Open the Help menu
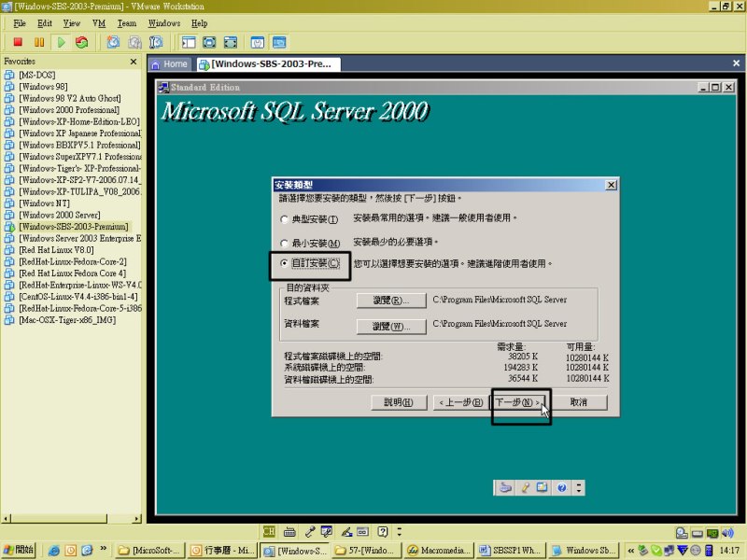This screenshot has height=560, width=747. click(200, 22)
